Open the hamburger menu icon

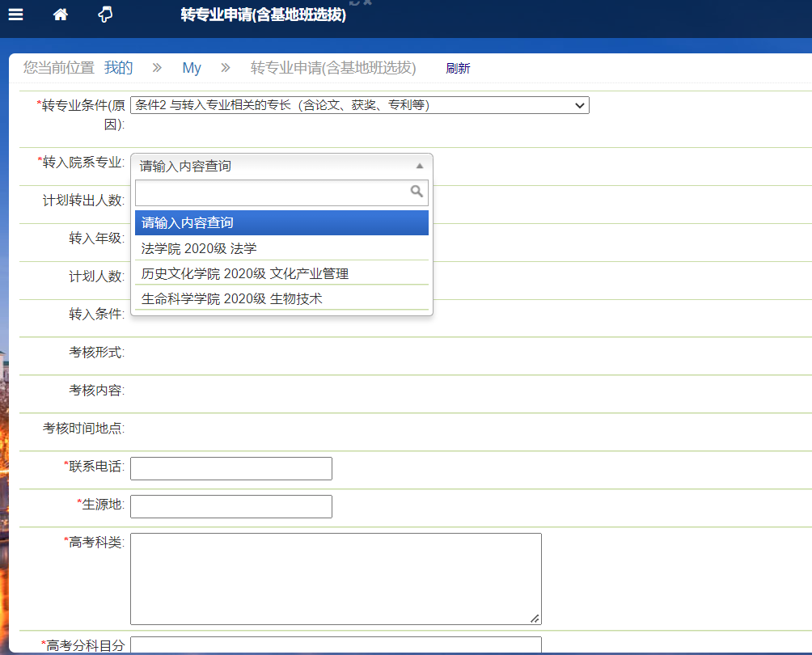click(x=15, y=15)
